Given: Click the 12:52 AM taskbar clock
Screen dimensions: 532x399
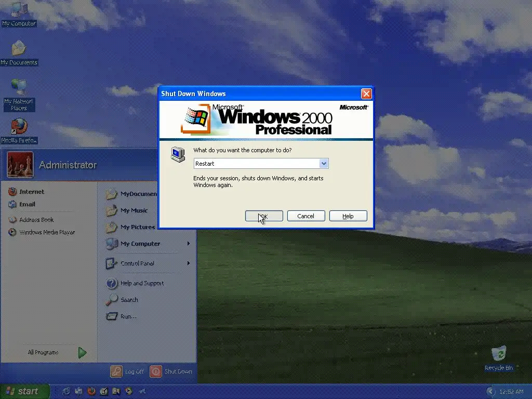Looking at the screenshot, I should tap(511, 392).
